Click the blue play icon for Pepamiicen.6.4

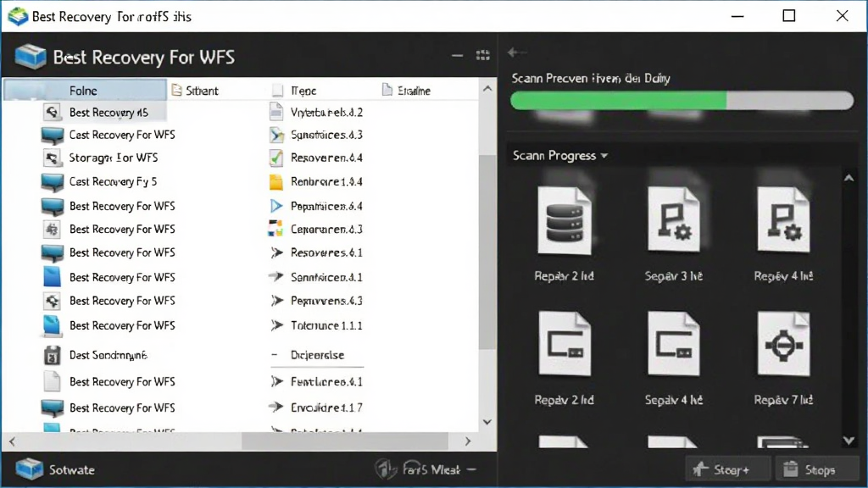(275, 206)
